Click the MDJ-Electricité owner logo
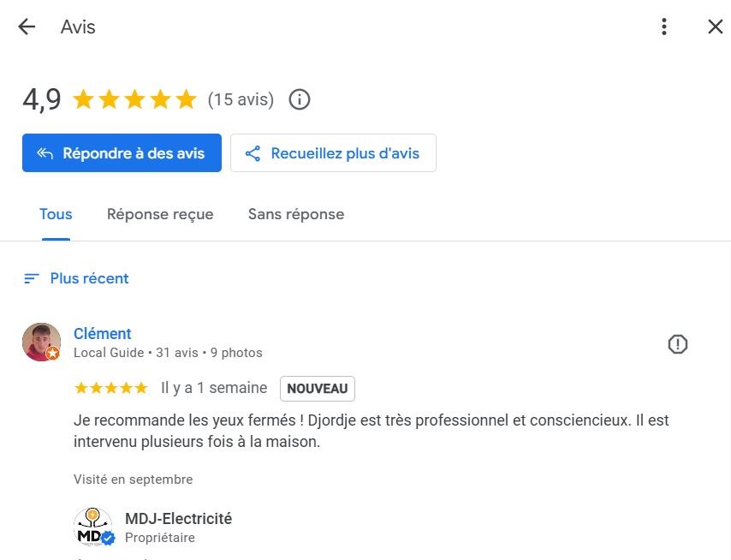Image resolution: width=731 pixels, height=560 pixels. (93, 527)
